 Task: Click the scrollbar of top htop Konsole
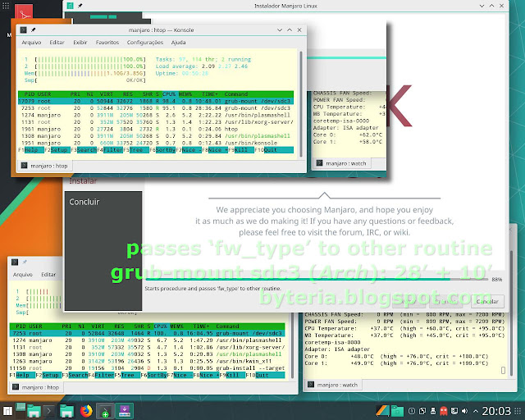(x=301, y=104)
